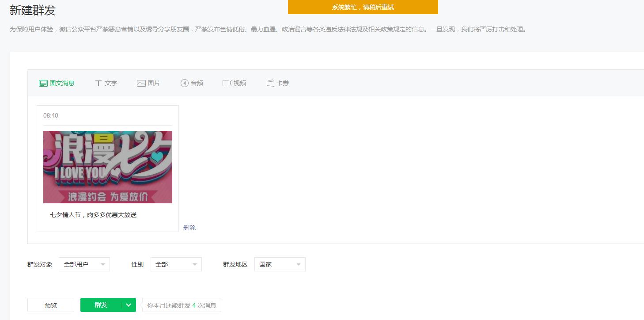Click the article title 七夕情人节，肉多多优惠大放送
The width and height of the screenshot is (644, 320).
94,215
